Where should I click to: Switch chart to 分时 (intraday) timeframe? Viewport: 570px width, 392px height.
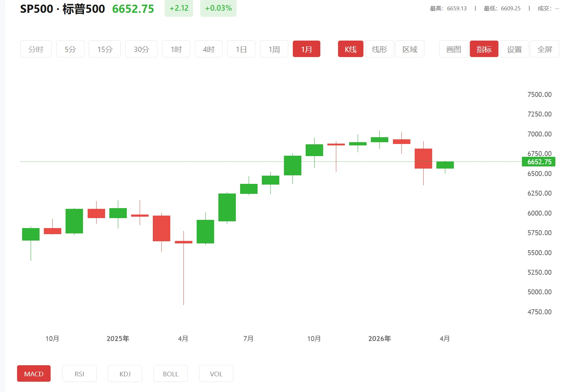coord(36,49)
